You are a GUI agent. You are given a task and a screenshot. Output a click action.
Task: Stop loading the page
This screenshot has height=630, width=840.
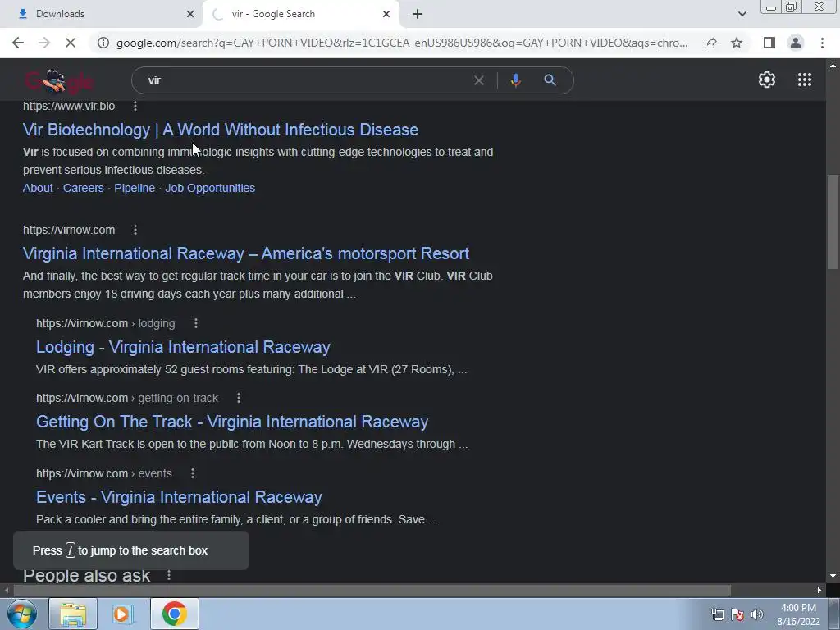(71, 43)
